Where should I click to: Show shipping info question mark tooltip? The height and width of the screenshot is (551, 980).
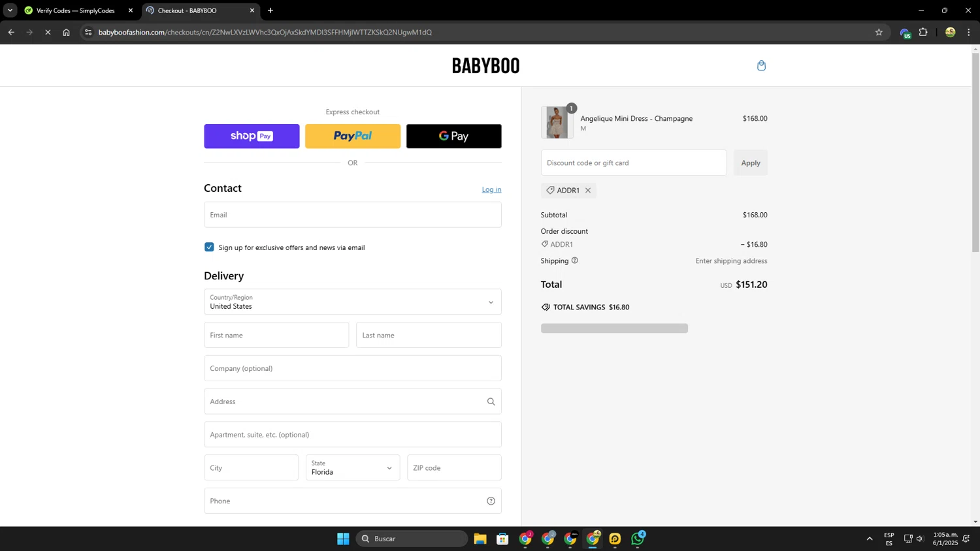pyautogui.click(x=575, y=260)
